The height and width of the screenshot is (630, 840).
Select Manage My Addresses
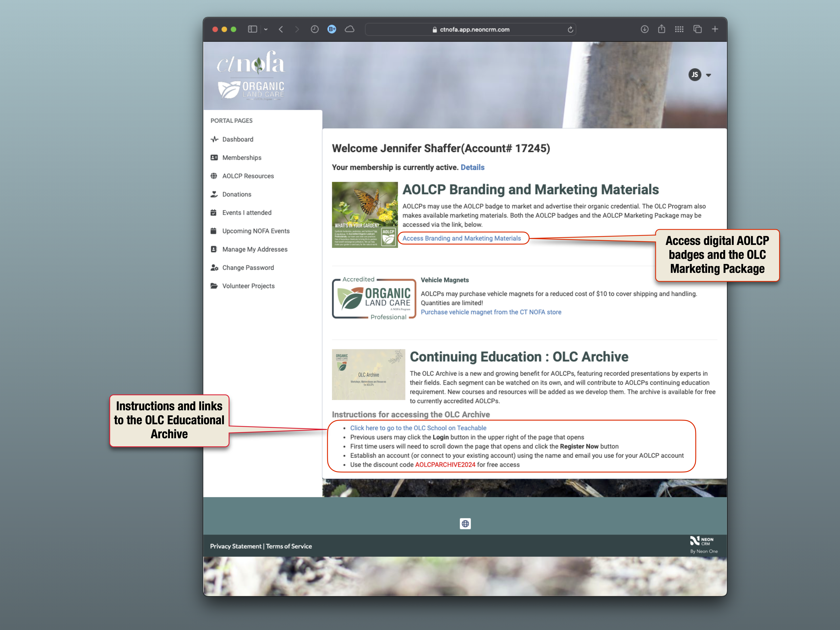click(255, 249)
